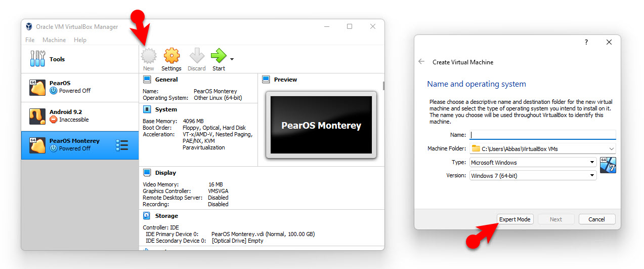
Task: Click the wizard help question mark
Action: [586, 43]
